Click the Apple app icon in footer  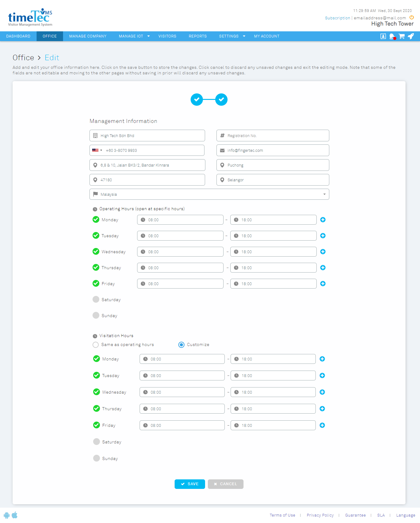click(x=15, y=515)
